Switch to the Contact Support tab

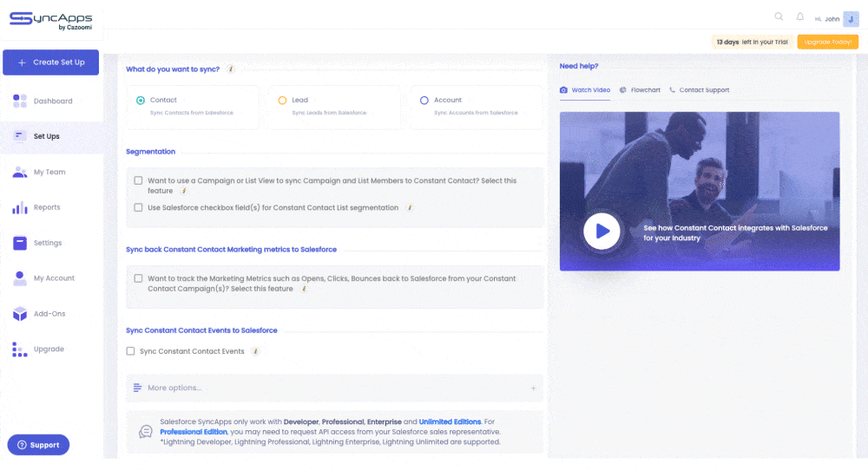(699, 90)
